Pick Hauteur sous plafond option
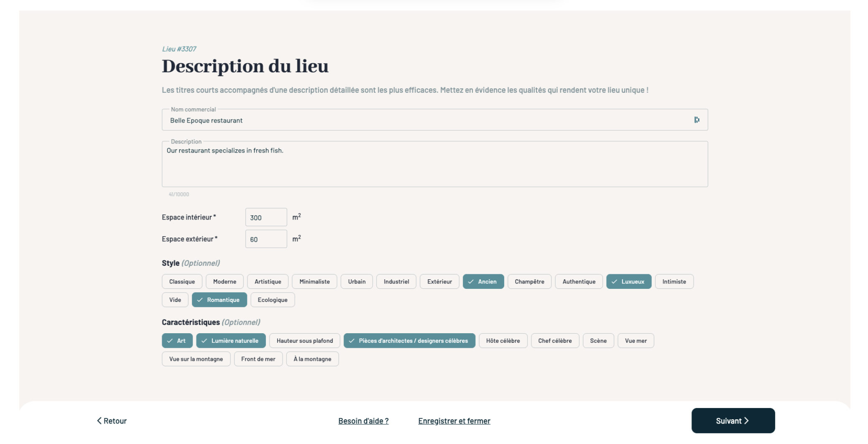Screen dimensions: 868x444 304,341
